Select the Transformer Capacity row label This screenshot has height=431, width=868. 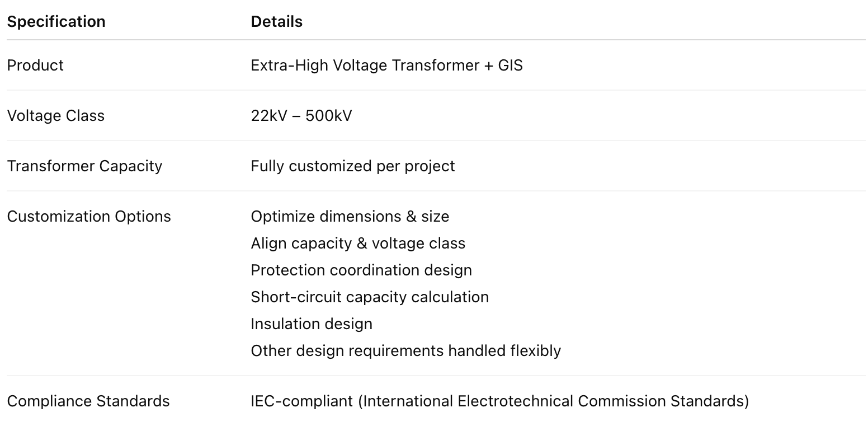point(84,166)
